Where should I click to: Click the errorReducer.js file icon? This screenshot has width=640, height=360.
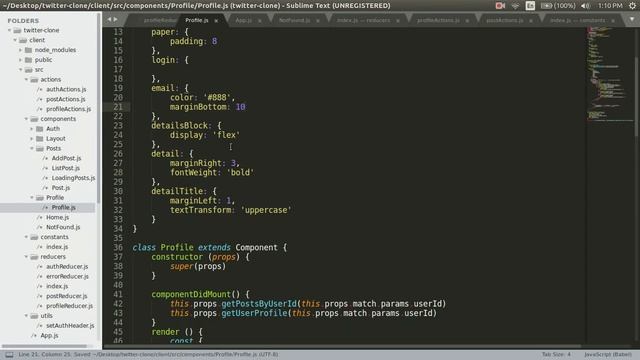coord(40,276)
